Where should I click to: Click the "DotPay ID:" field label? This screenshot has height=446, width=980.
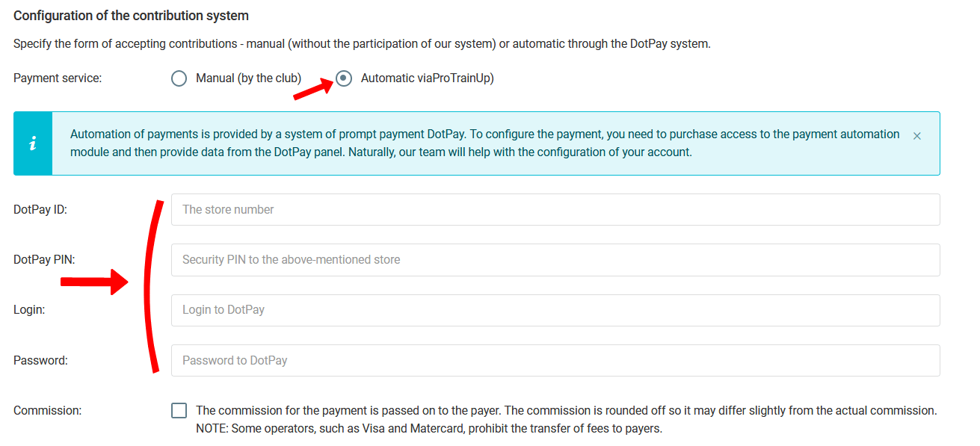click(40, 210)
